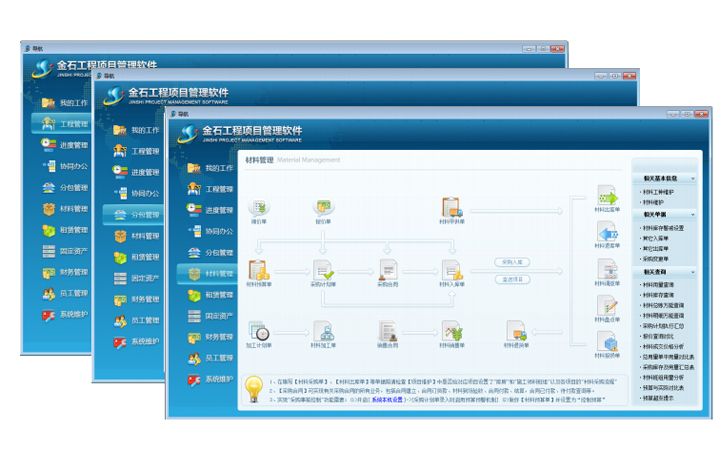Click 工程管理 in the rearmost window
This screenshot has height=450, width=726.
click(x=72, y=124)
